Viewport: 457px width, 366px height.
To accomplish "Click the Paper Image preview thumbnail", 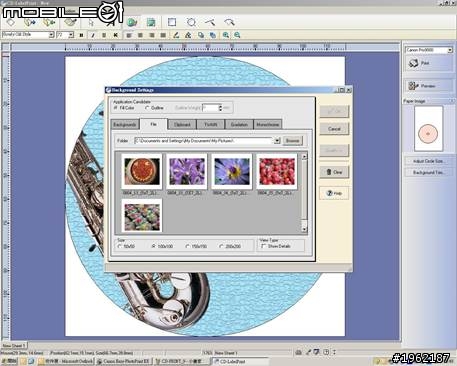I will pos(428,129).
